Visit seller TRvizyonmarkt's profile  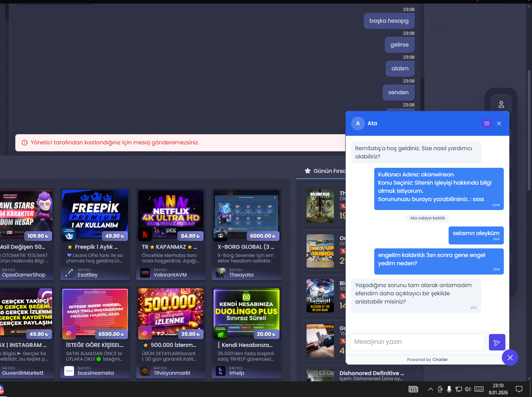172,373
